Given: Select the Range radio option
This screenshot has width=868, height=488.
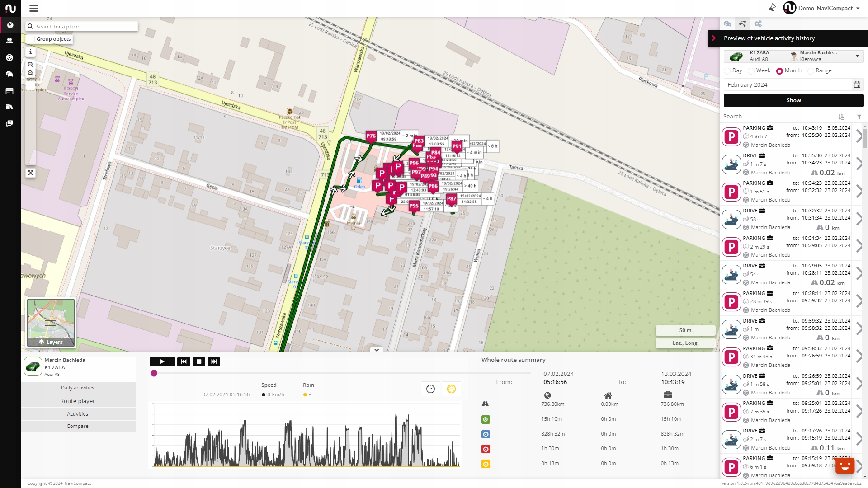Looking at the screenshot, I should click(811, 71).
